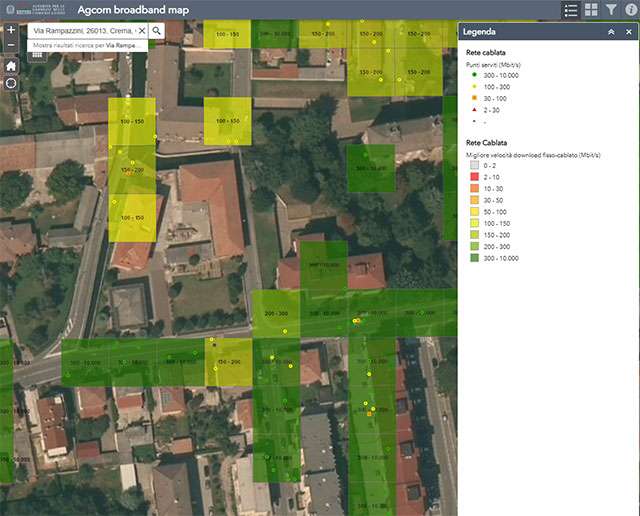This screenshot has width=640, height=516.
Task: Clear the address search text
Action: coord(141,31)
